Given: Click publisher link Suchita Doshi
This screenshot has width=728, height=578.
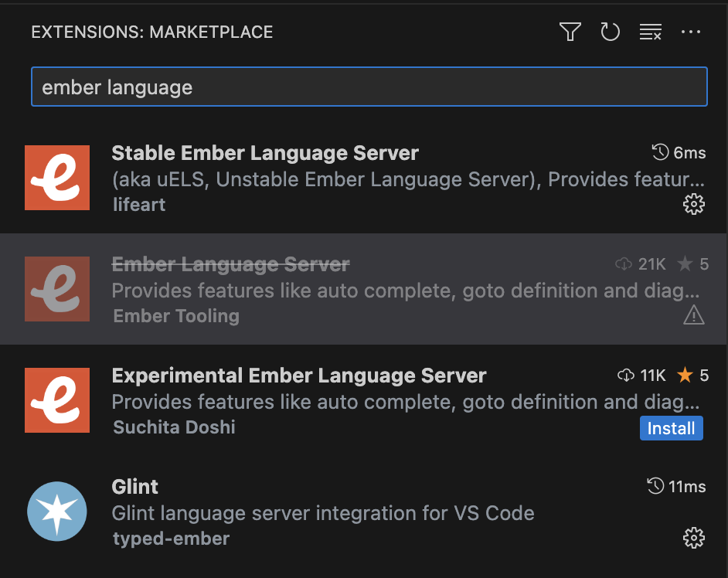Looking at the screenshot, I should 173,427.
